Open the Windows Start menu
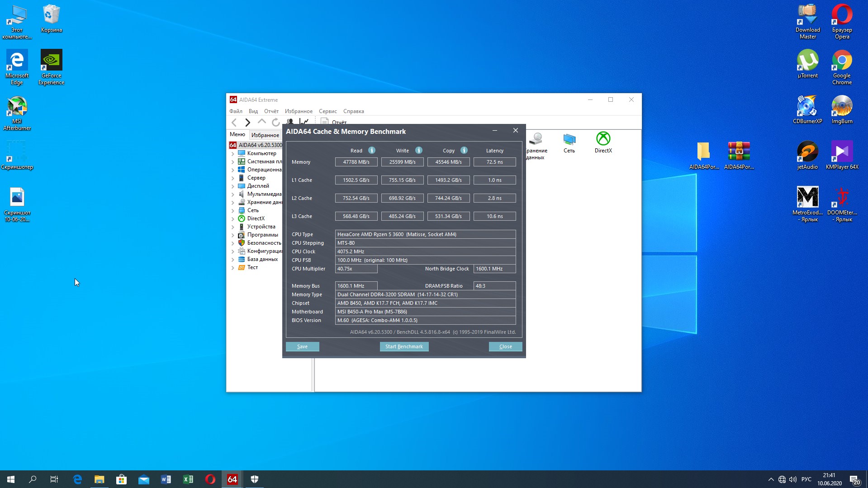This screenshot has width=868, height=488. 11,479
